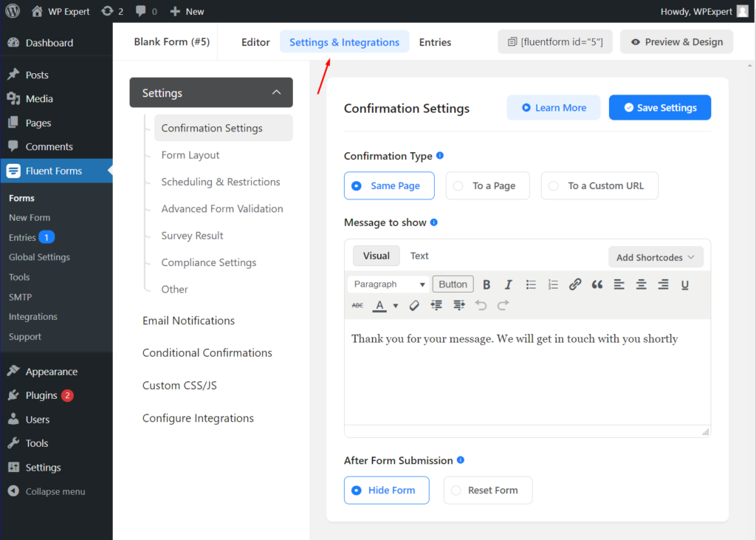This screenshot has height=540, width=756.
Task: Click inside the message text area
Action: tap(527, 372)
